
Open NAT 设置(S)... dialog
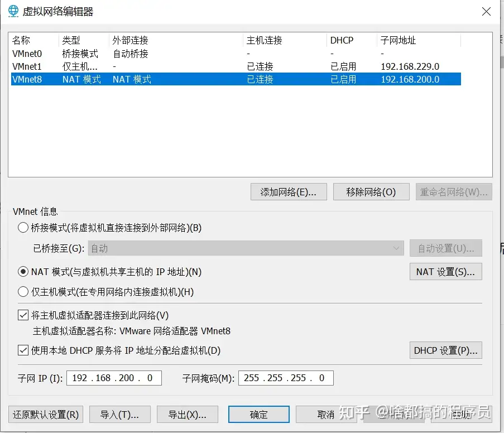[x=446, y=272]
